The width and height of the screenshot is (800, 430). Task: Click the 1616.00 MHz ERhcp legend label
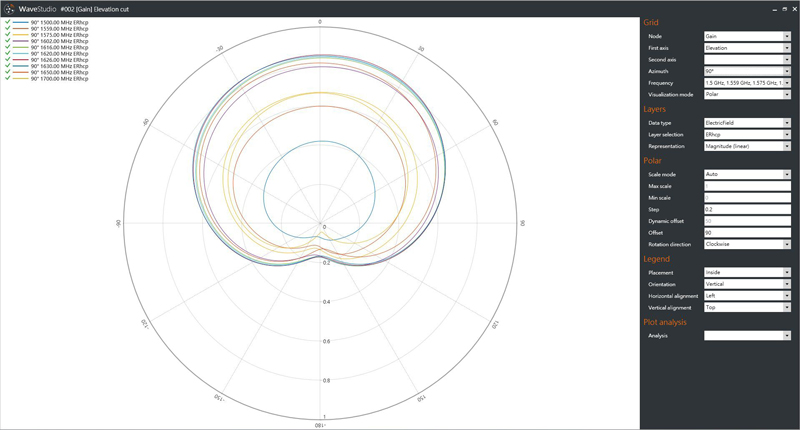(x=60, y=48)
